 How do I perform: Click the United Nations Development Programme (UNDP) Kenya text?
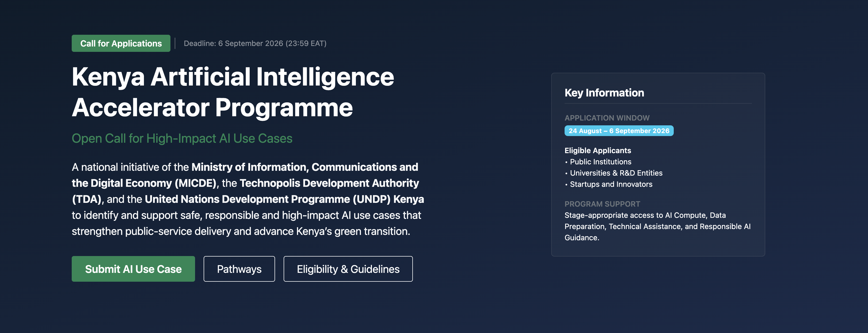[284, 199]
